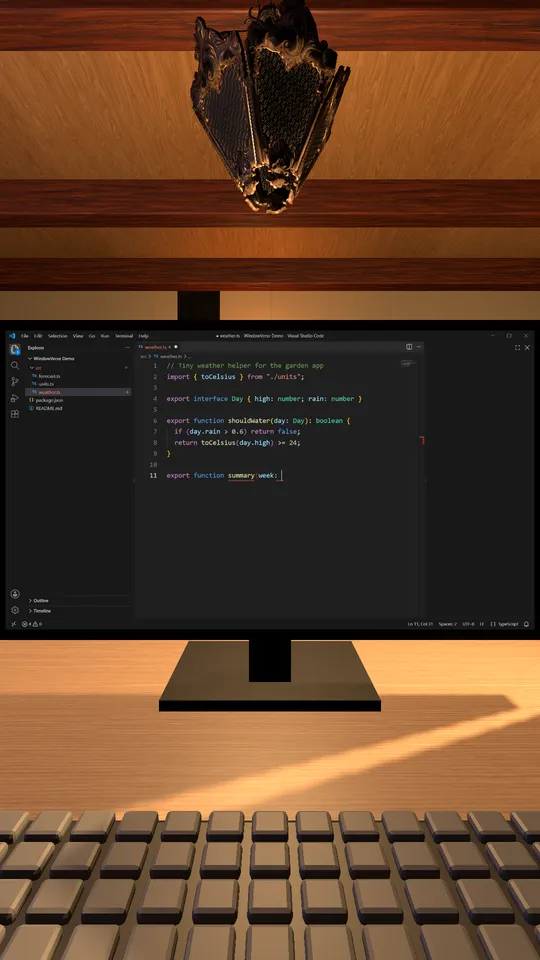Close the secondary side panel
540x960 pixels.
[x=527, y=348]
